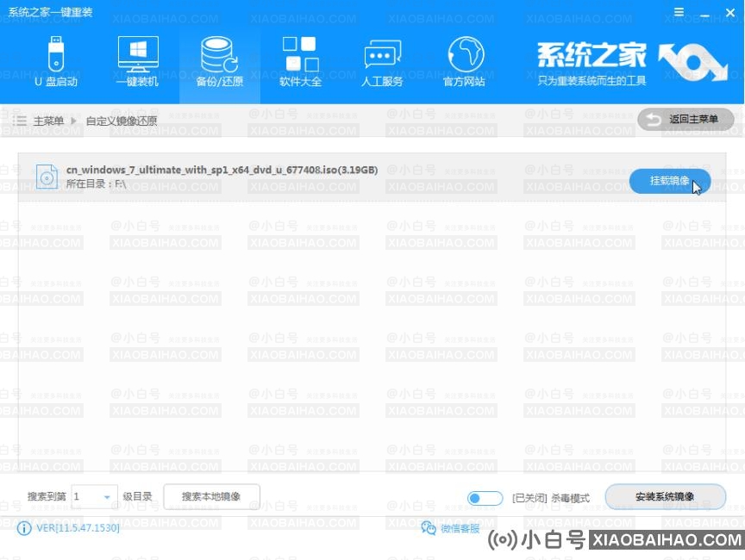Click the WeChat icon beside 微信客服
The height and width of the screenshot is (560, 745).
tap(429, 528)
